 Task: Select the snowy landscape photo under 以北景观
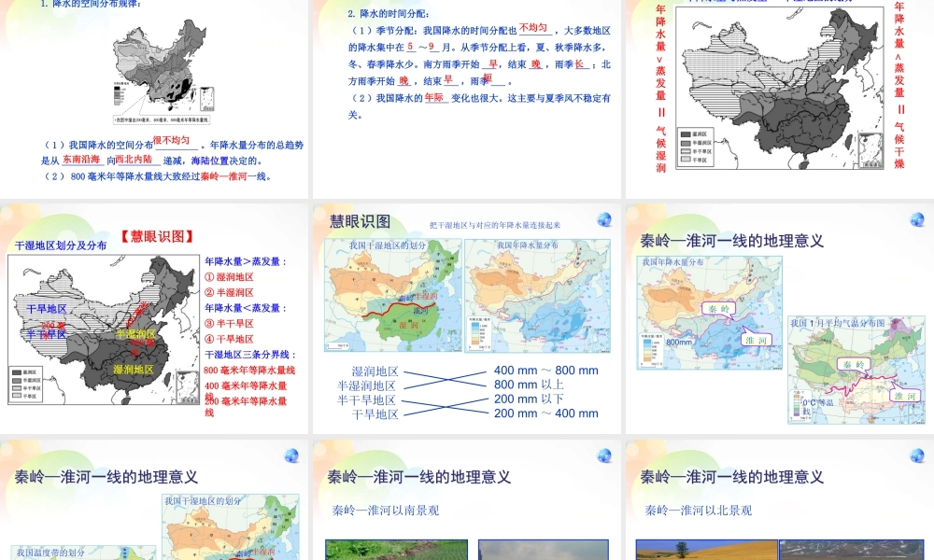point(852,550)
